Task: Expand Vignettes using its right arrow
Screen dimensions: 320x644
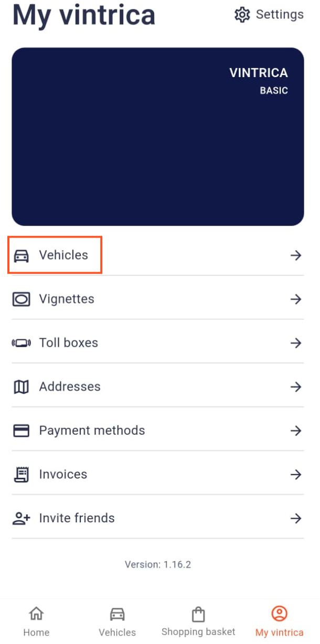Action: 296,299
